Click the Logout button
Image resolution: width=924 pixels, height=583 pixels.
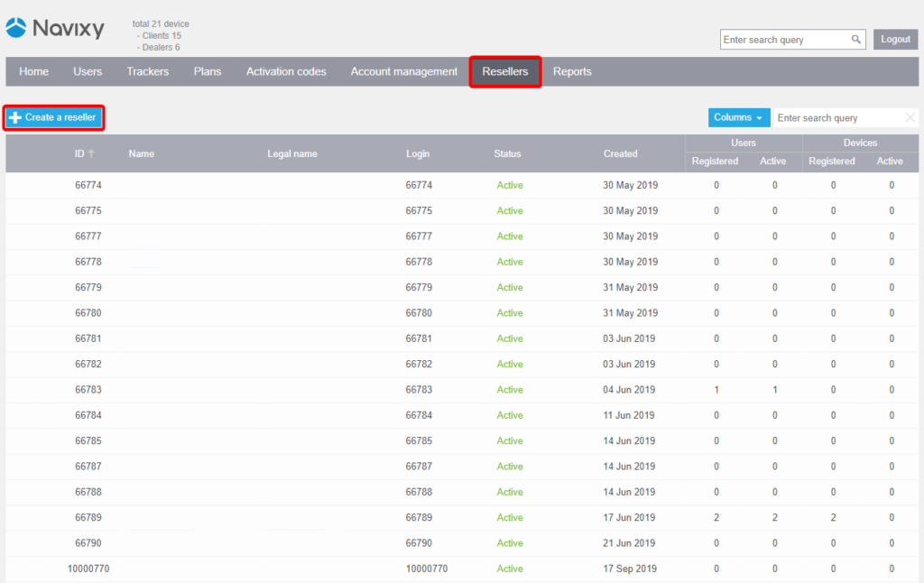[895, 40]
